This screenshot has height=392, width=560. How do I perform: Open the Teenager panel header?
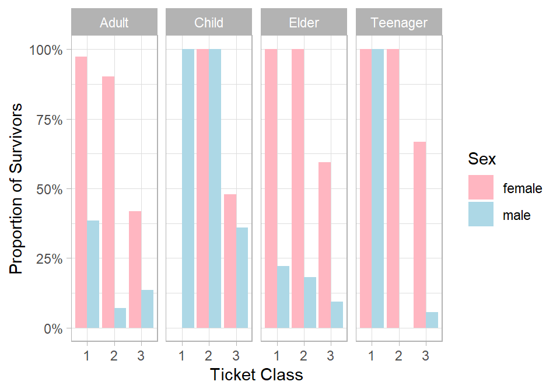399,23
